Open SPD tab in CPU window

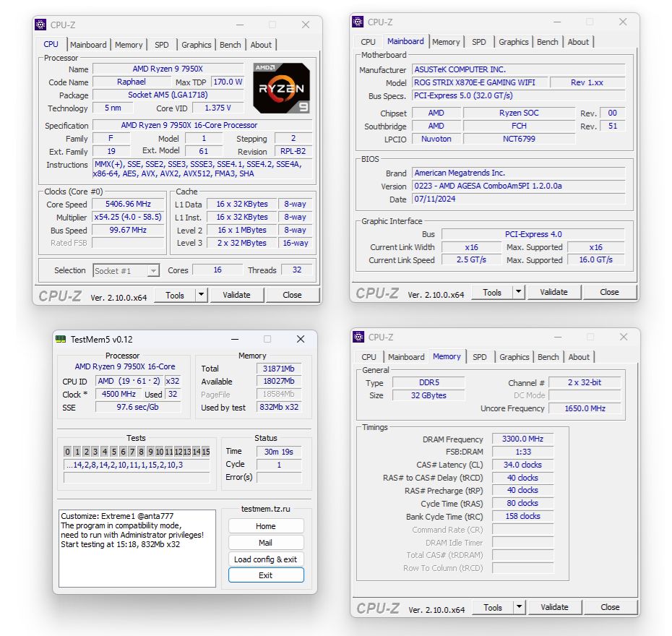click(162, 45)
